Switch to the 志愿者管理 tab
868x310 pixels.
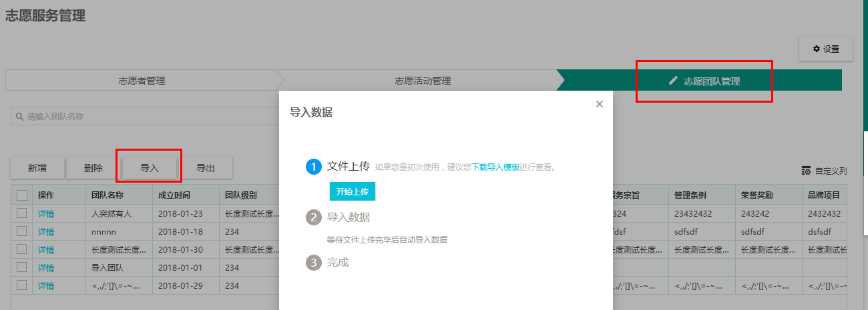point(142,81)
